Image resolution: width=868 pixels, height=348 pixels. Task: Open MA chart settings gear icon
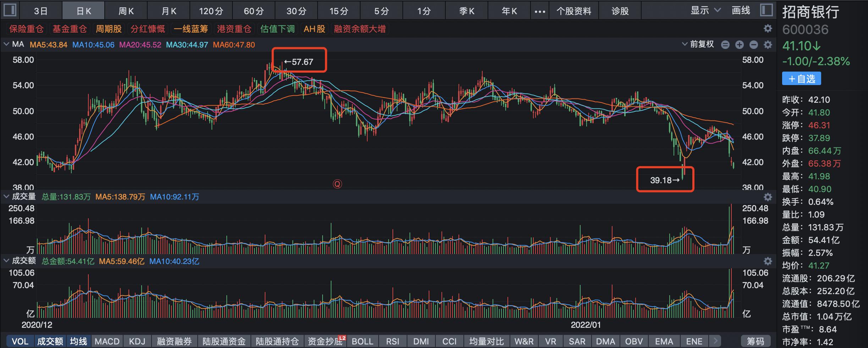[x=768, y=45]
